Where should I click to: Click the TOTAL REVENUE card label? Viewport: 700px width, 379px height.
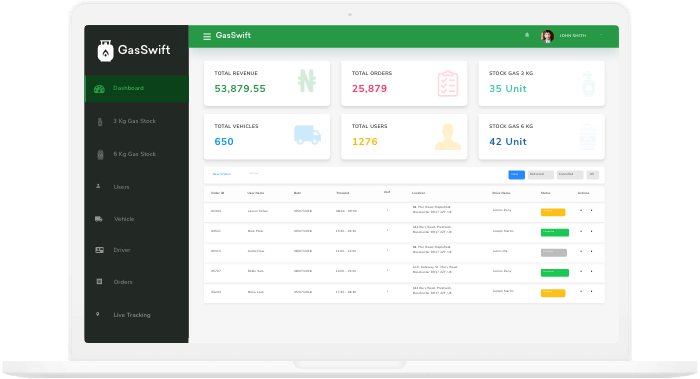click(x=236, y=73)
